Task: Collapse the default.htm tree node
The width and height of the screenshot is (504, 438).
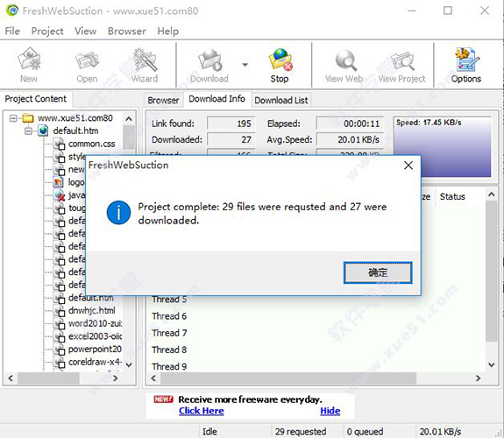Action: tap(28, 131)
